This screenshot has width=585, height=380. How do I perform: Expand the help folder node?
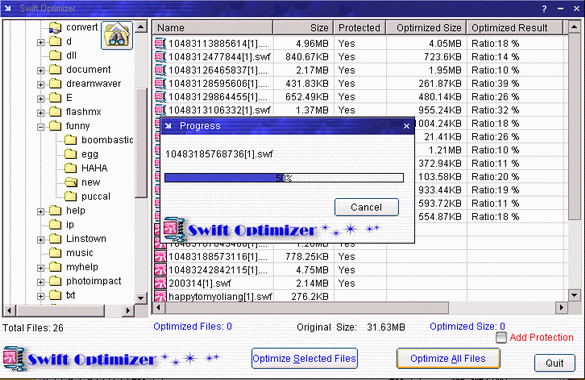coord(41,211)
